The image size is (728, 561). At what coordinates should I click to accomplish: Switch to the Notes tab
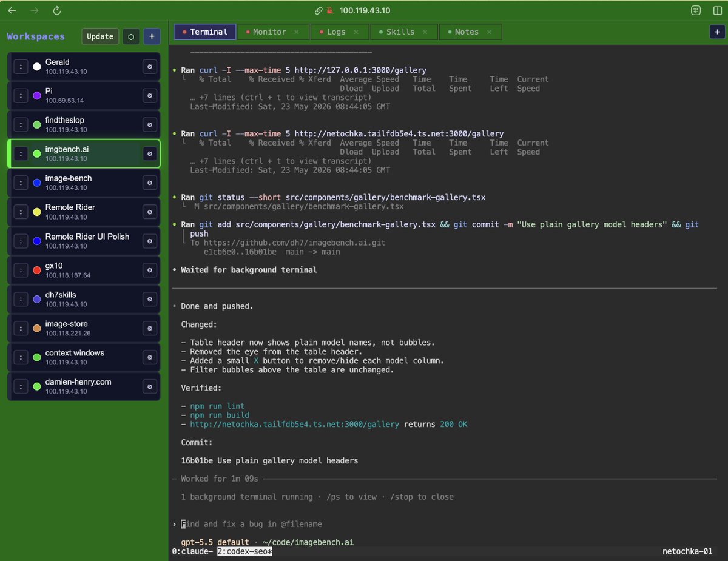tap(470, 32)
